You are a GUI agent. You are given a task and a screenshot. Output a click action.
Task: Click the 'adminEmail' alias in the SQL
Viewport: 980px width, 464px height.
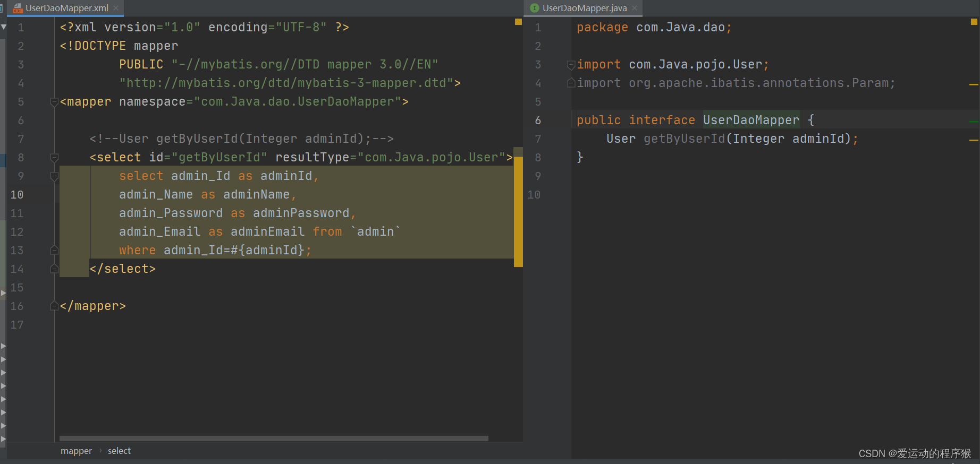click(267, 232)
